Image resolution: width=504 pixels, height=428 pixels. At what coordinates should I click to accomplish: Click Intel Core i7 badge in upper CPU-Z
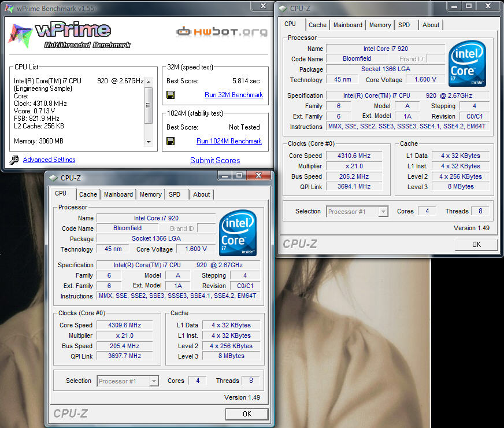(467, 64)
